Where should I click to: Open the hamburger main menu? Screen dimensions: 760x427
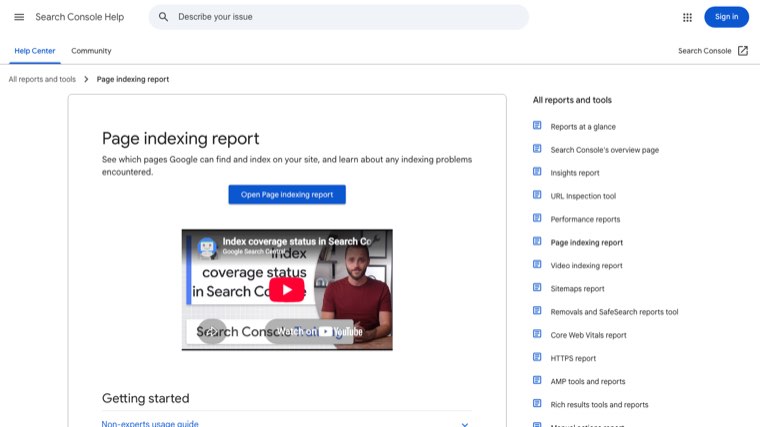pyautogui.click(x=19, y=17)
